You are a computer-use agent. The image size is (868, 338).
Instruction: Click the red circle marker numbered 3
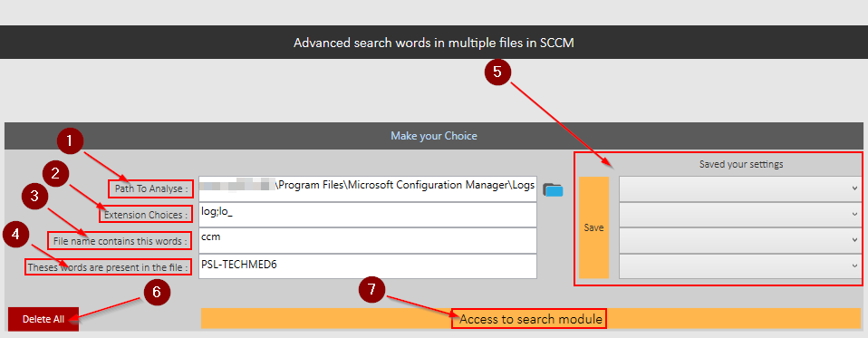tap(34, 198)
